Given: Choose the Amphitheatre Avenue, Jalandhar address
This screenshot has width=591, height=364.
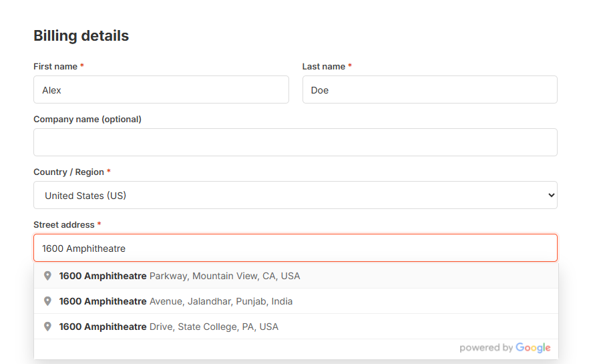Looking at the screenshot, I should coord(176,301).
